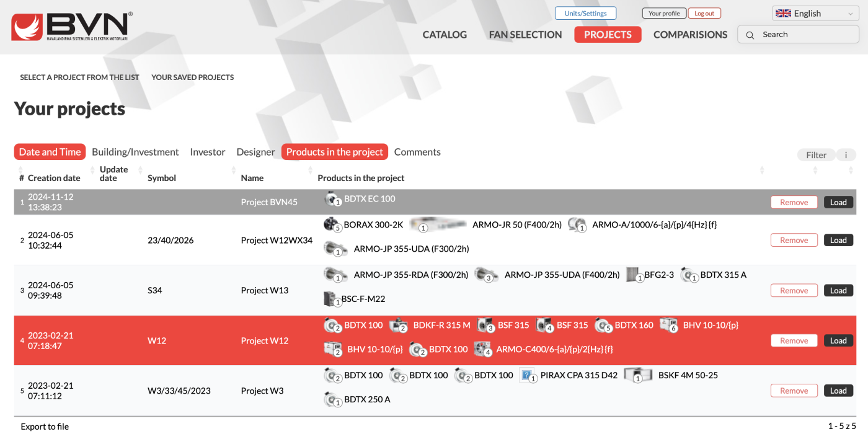This screenshot has height=447, width=868.
Task: Open the COMPARISIONS menu
Action: pyautogui.click(x=691, y=35)
